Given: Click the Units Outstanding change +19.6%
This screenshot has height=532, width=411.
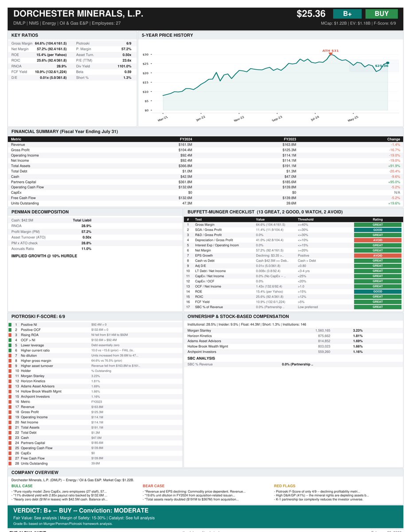Looking at the screenshot, I should coord(393,203).
